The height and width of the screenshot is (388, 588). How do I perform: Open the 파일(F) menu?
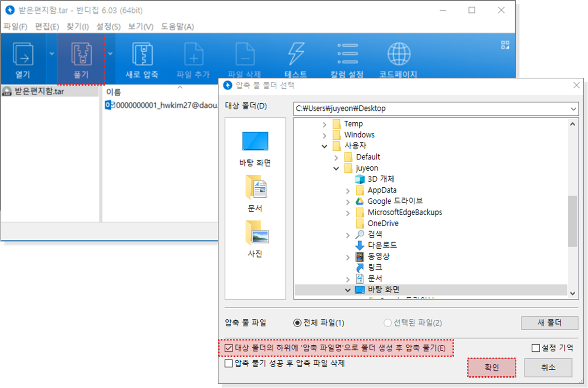point(15,26)
